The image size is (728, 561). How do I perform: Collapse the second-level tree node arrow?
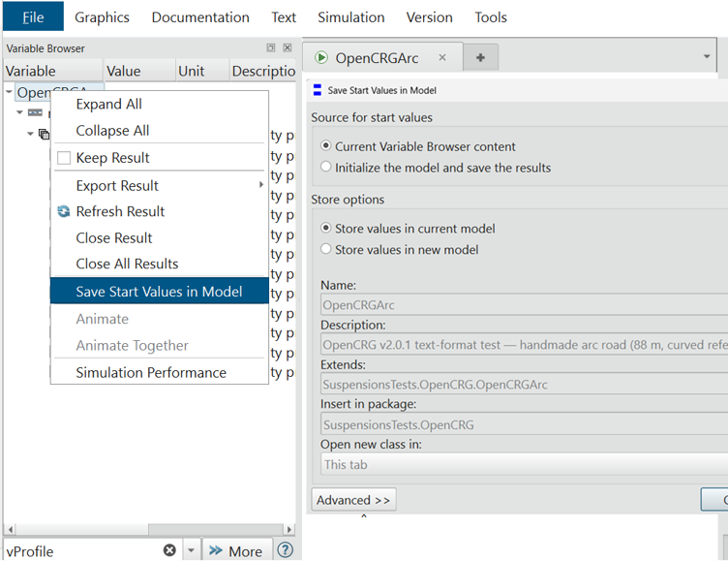tap(19, 112)
